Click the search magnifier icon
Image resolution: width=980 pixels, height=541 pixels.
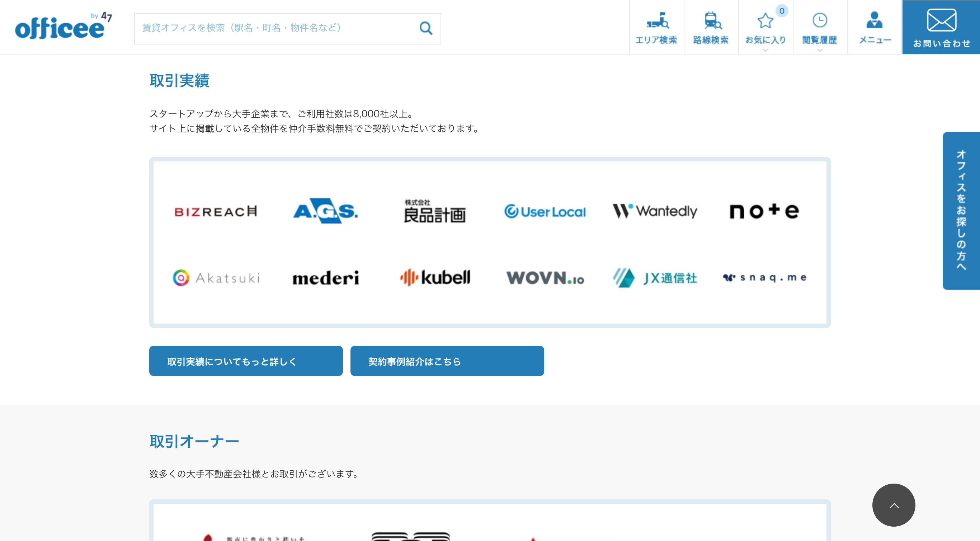coord(425,28)
